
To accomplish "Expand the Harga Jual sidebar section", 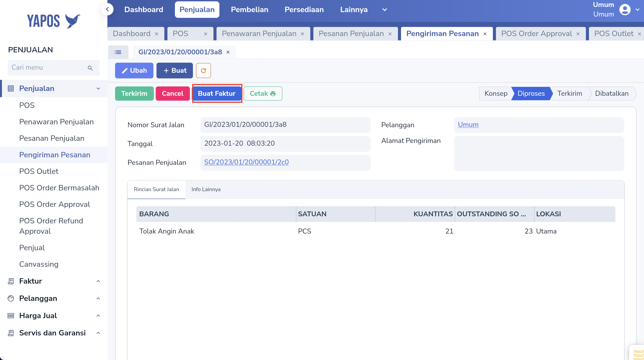I will click(x=98, y=315).
